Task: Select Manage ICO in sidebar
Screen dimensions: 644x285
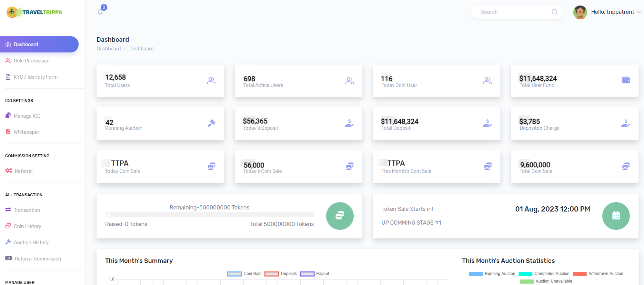Action: tap(27, 116)
